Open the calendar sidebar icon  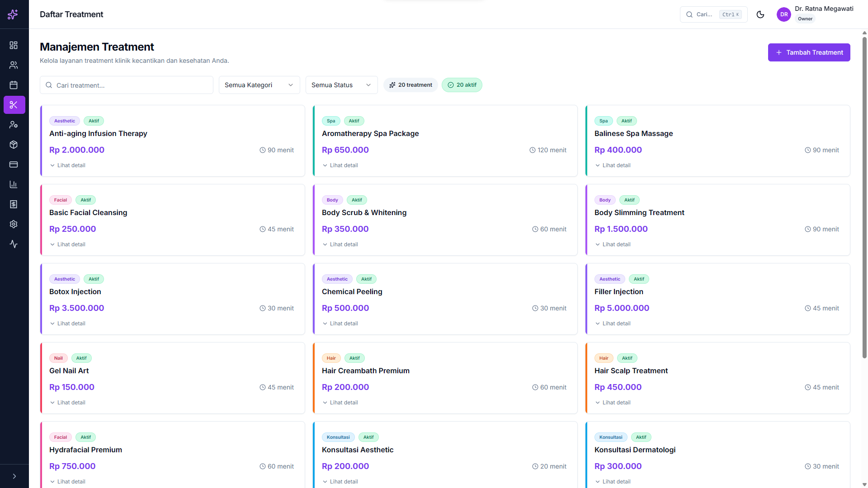coord(14,85)
